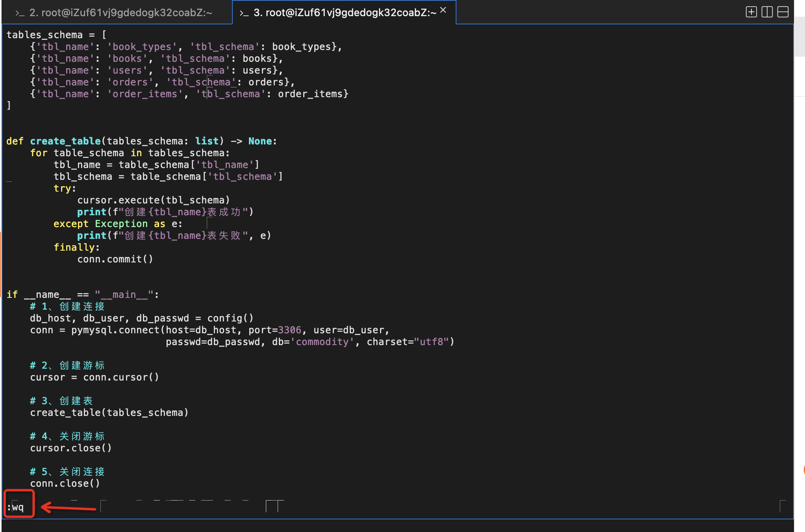
Task: Click the tables_schema variable at top
Action: point(45,35)
